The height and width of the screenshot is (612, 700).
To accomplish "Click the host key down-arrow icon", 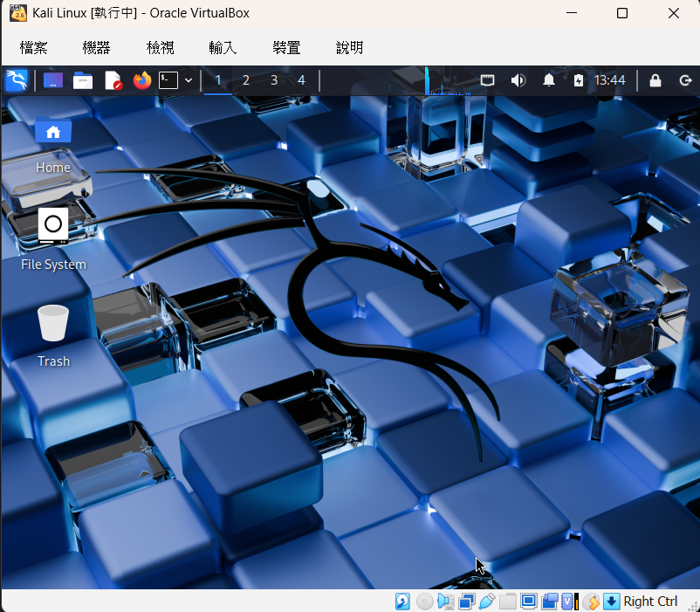I will click(612, 602).
